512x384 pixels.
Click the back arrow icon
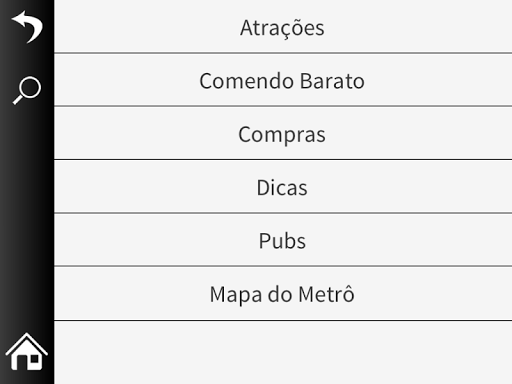[27, 27]
